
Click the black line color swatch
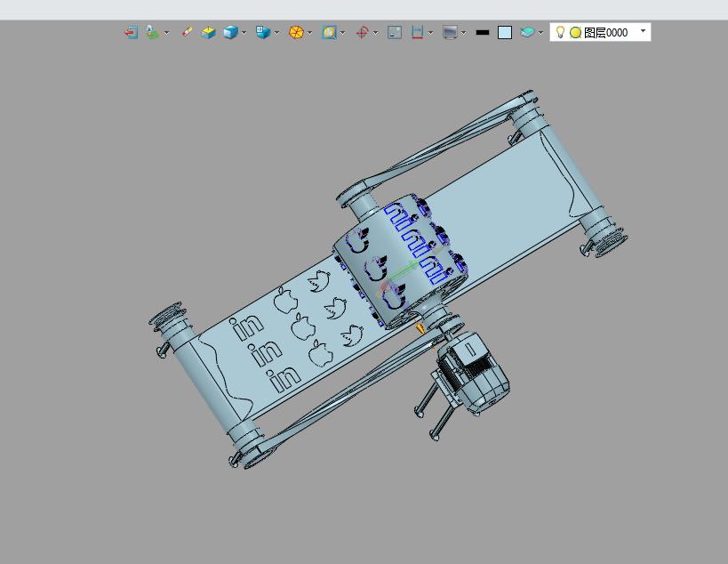click(x=483, y=33)
